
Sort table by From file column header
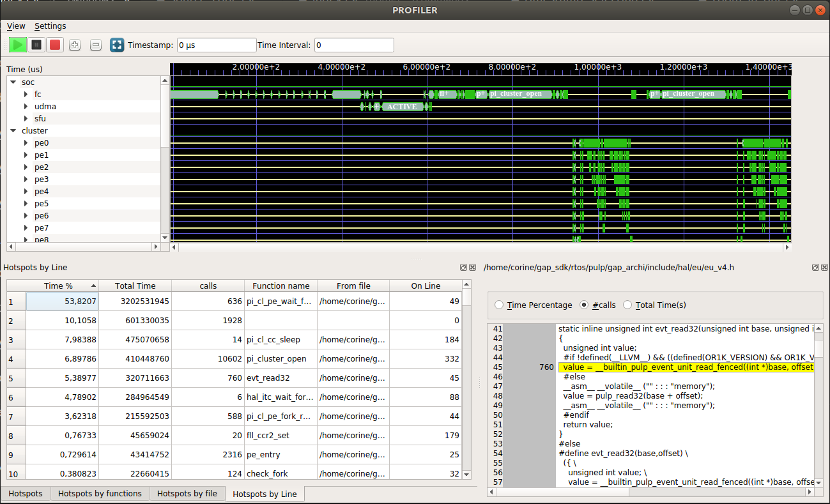pos(353,286)
